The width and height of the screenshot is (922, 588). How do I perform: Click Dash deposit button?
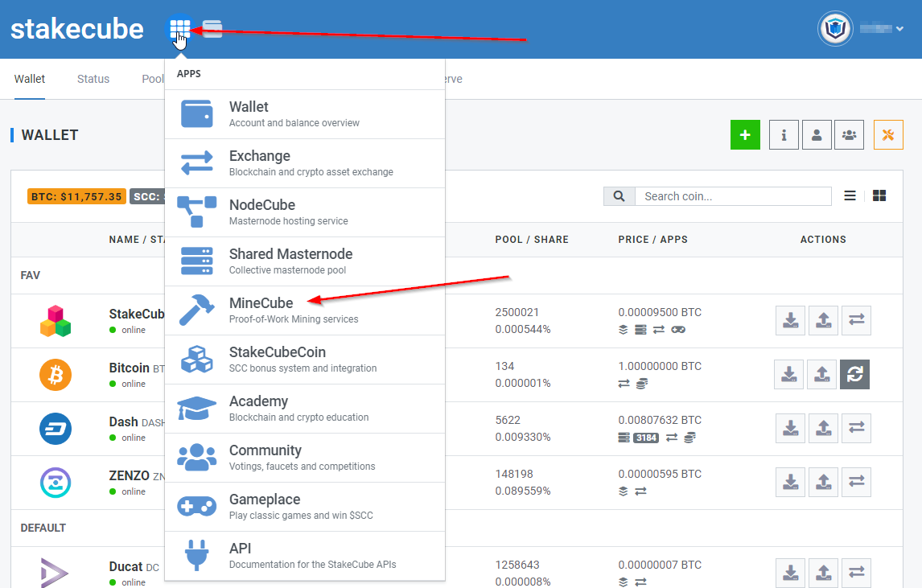790,428
